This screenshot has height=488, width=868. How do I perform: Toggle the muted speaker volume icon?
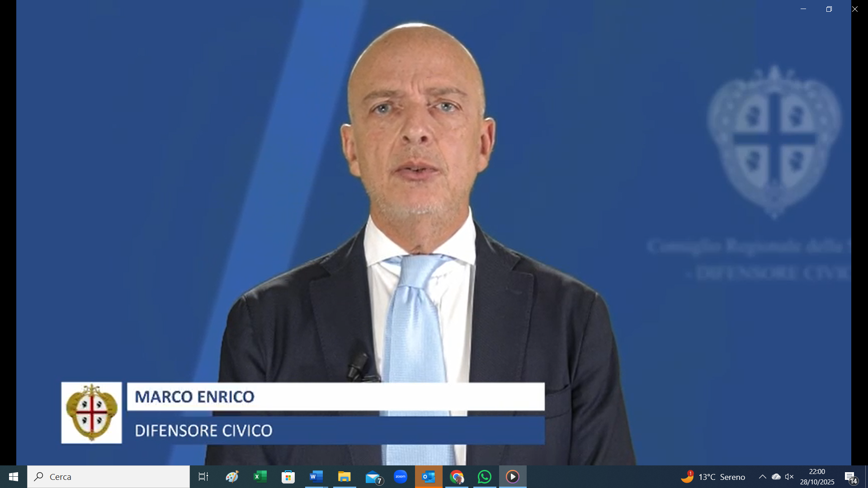click(x=789, y=477)
